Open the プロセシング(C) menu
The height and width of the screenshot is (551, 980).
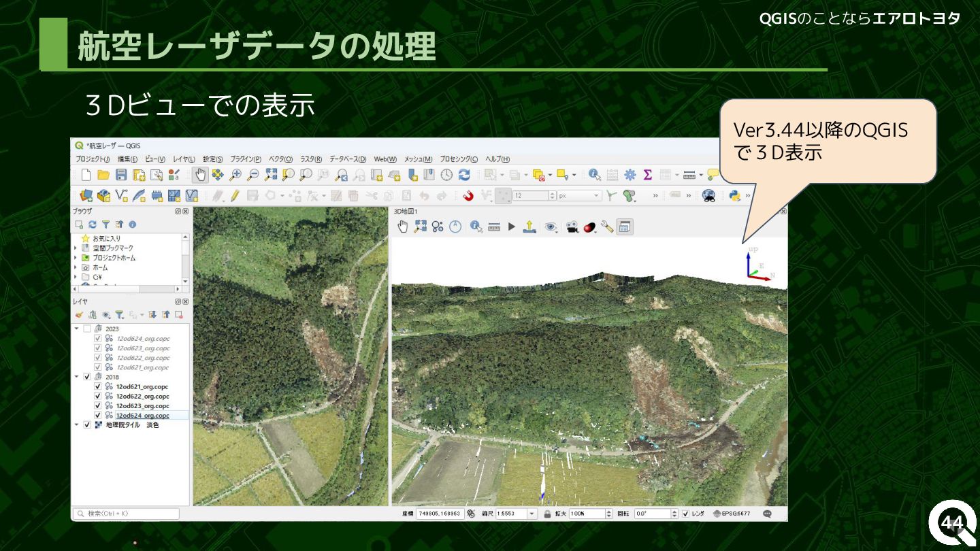tap(459, 158)
